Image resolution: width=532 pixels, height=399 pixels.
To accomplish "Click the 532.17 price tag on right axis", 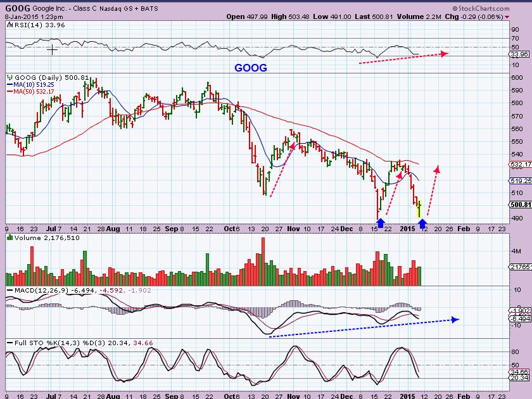I will [521, 165].
